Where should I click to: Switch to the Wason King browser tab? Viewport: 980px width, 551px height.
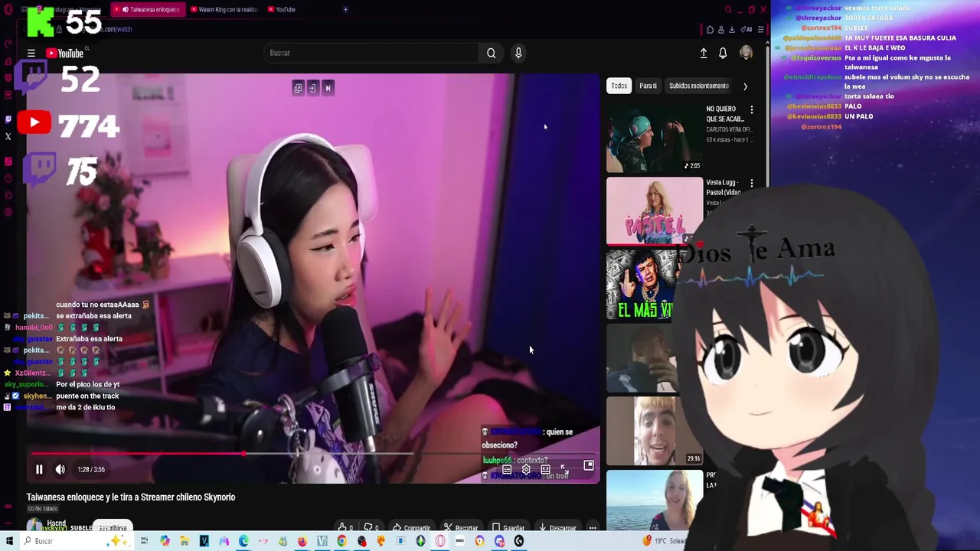224,9
